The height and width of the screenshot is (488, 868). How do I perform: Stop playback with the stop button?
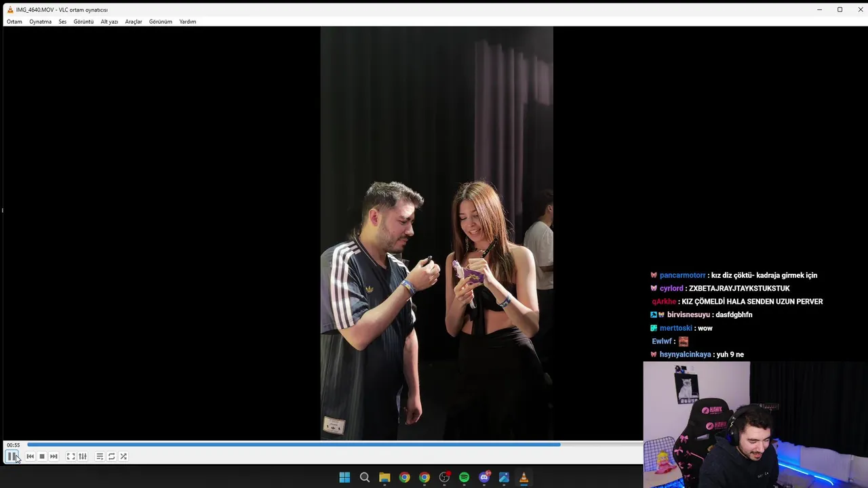pos(41,456)
